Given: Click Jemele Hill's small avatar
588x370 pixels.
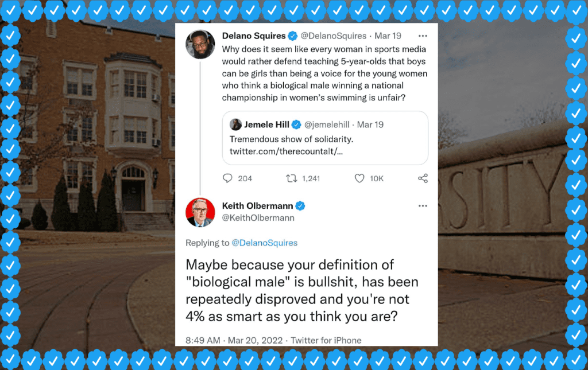Looking at the screenshot, I should pos(235,124).
